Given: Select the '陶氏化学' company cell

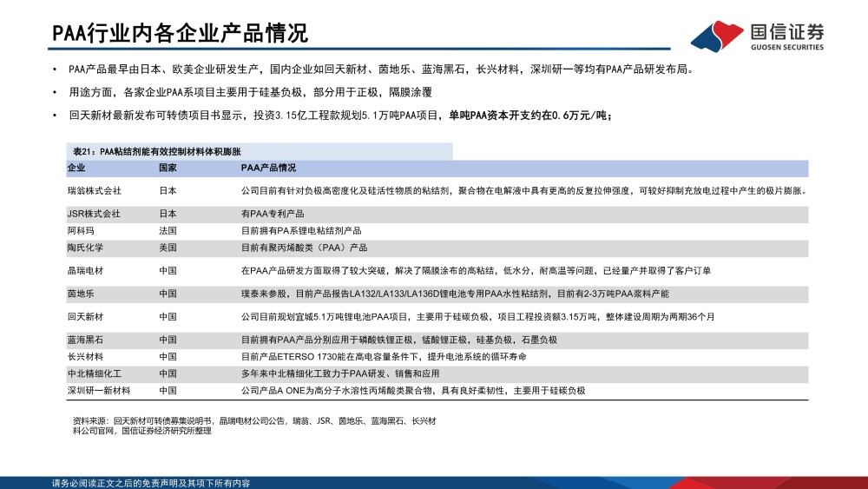Looking at the screenshot, I should click(85, 248).
